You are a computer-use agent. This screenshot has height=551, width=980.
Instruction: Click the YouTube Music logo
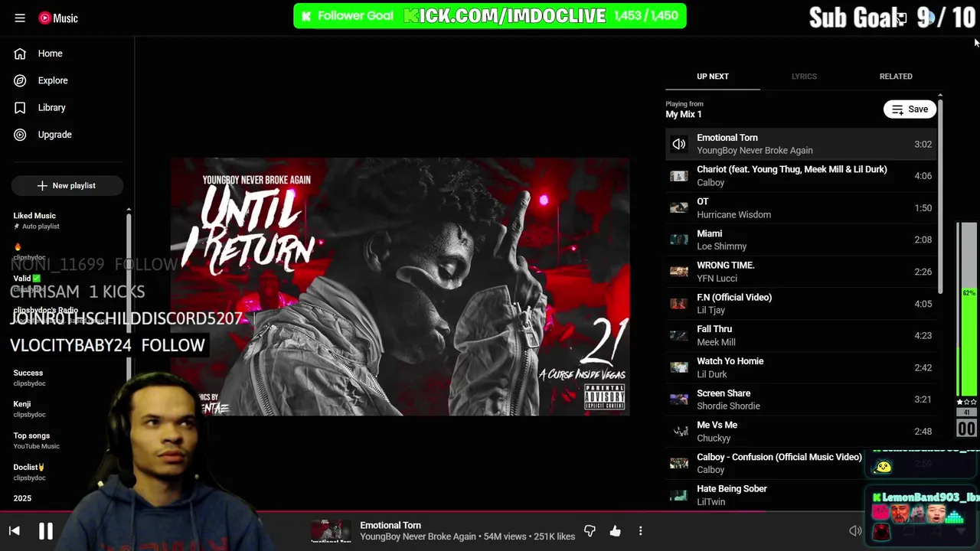pyautogui.click(x=58, y=18)
